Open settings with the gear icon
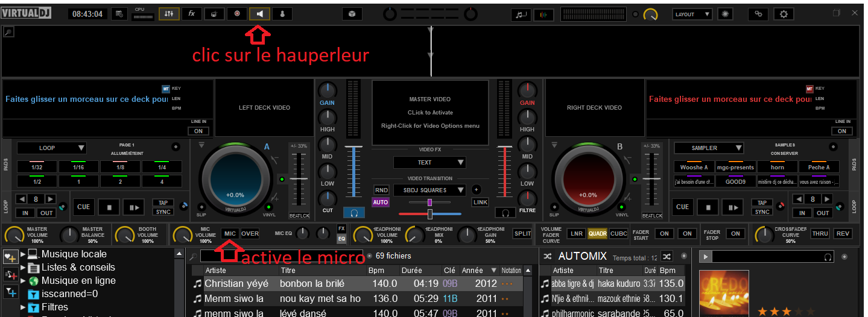 pyautogui.click(x=784, y=14)
